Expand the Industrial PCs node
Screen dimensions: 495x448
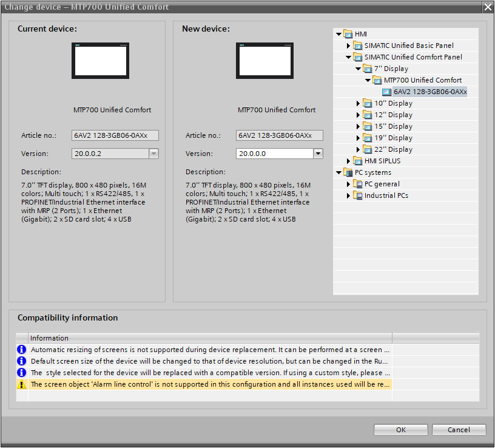tap(349, 195)
